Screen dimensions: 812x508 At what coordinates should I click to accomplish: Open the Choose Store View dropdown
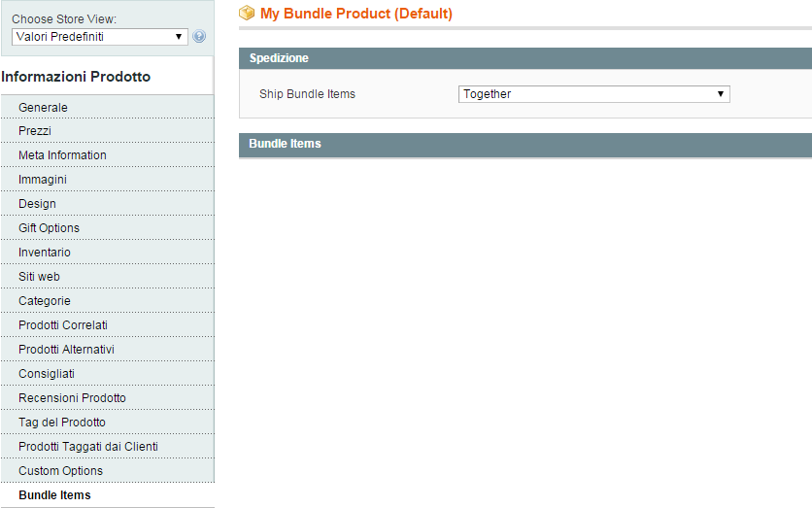100,37
